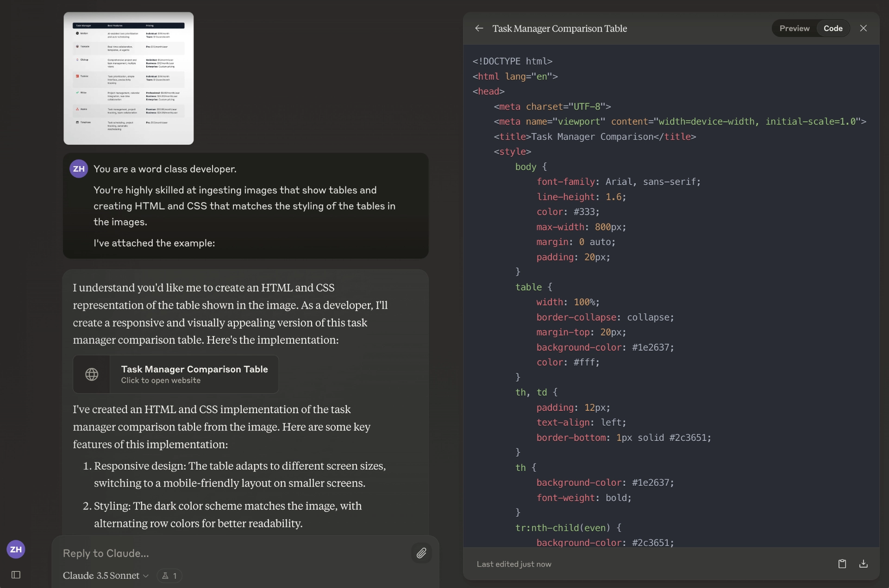Image resolution: width=889 pixels, height=588 pixels.
Task: Attach a file with the paperclip icon
Action: [x=421, y=553]
